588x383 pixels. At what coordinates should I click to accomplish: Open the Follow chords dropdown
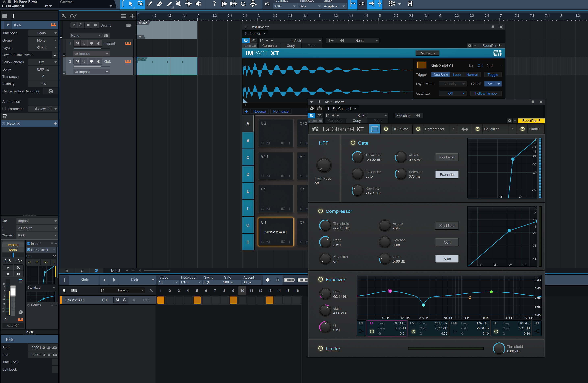pyautogui.click(x=43, y=62)
